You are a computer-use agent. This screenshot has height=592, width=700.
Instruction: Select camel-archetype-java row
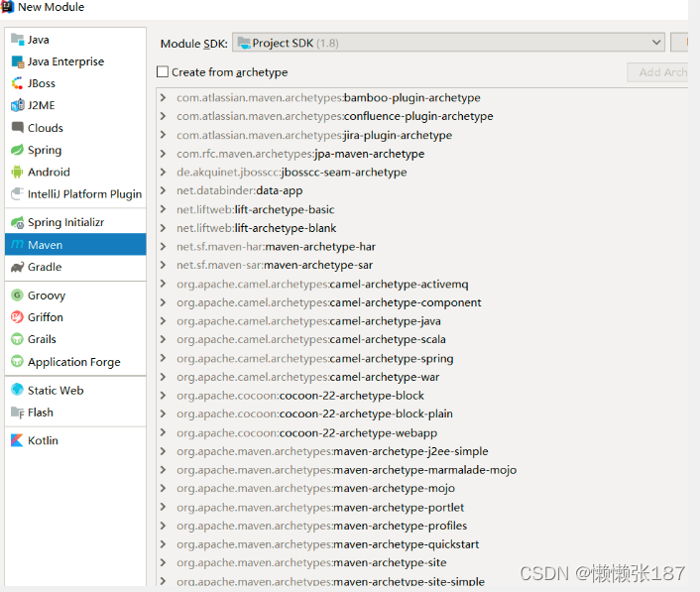(x=421, y=321)
